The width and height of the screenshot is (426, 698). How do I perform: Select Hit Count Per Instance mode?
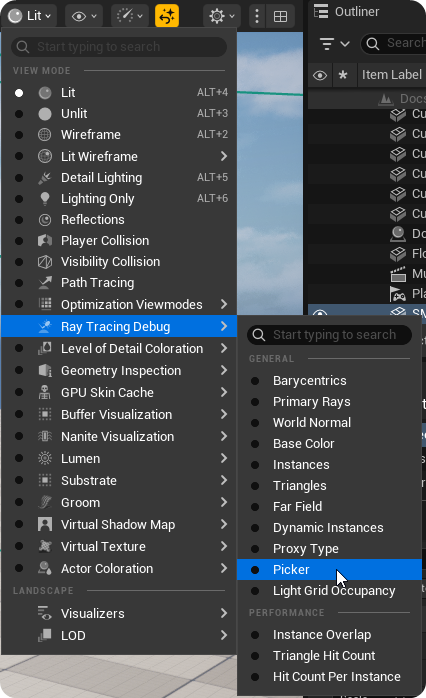[x=329, y=677]
